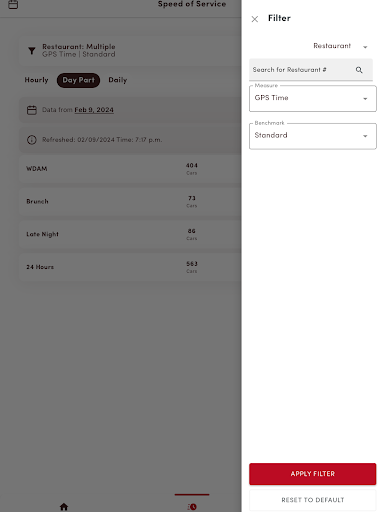Viewport: 384px width, 512px height.
Task: Click the info icon next to Refreshed
Action: (32, 140)
